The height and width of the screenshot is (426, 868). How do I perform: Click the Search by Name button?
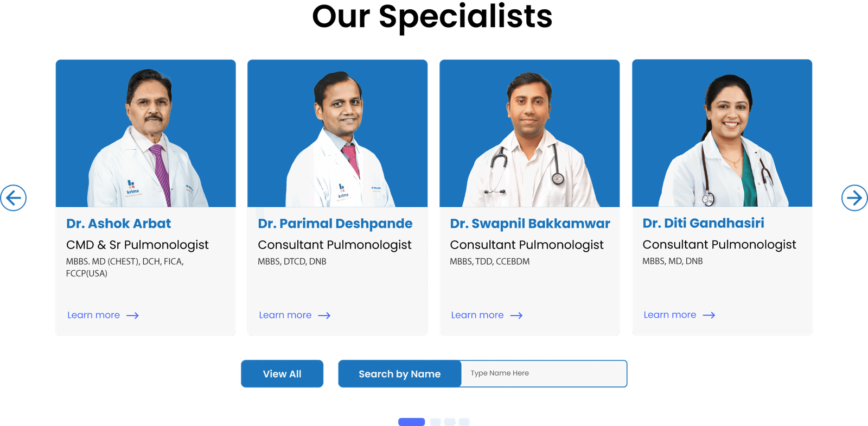[x=400, y=373]
